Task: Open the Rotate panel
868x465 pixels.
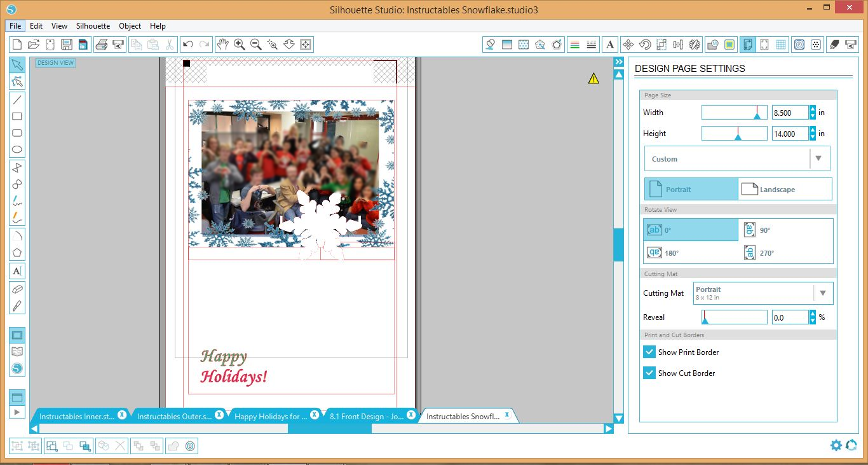Action: coord(645,45)
